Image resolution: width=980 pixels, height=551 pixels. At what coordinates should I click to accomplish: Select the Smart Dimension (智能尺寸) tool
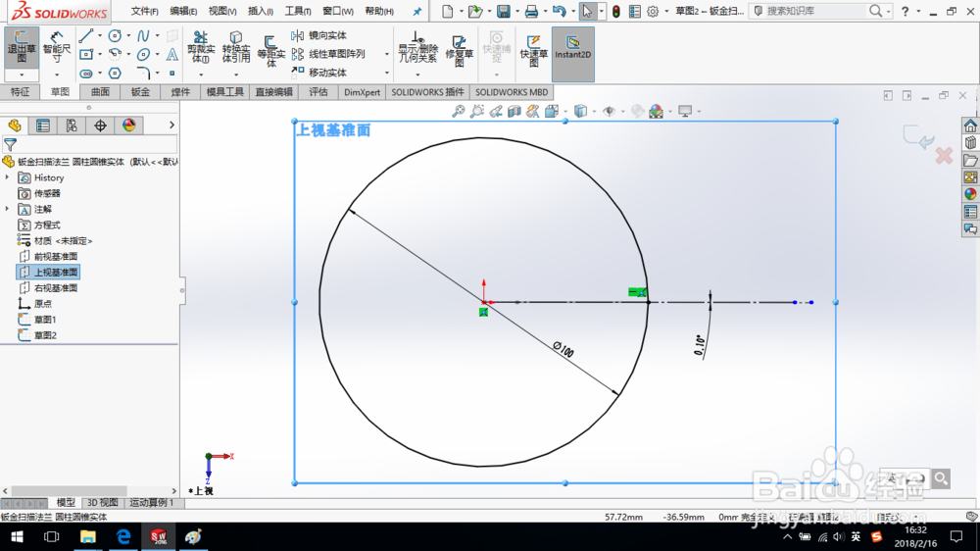point(56,47)
